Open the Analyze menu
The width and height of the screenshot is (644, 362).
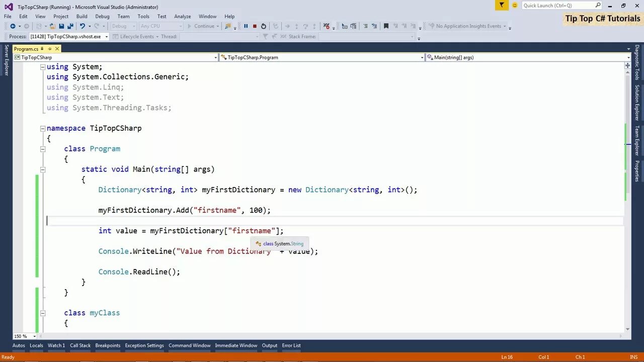[x=182, y=17]
